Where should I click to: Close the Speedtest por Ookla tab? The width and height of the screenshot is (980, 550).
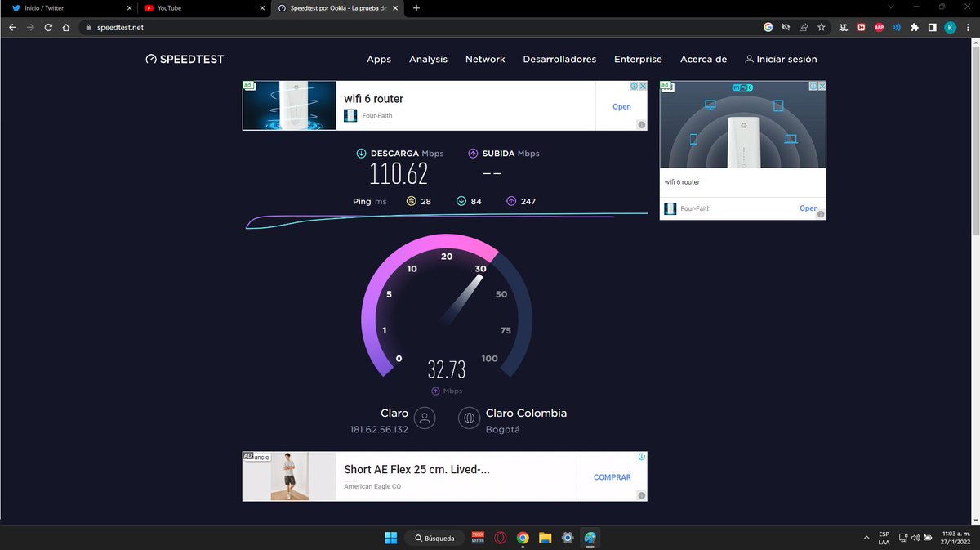pos(396,8)
